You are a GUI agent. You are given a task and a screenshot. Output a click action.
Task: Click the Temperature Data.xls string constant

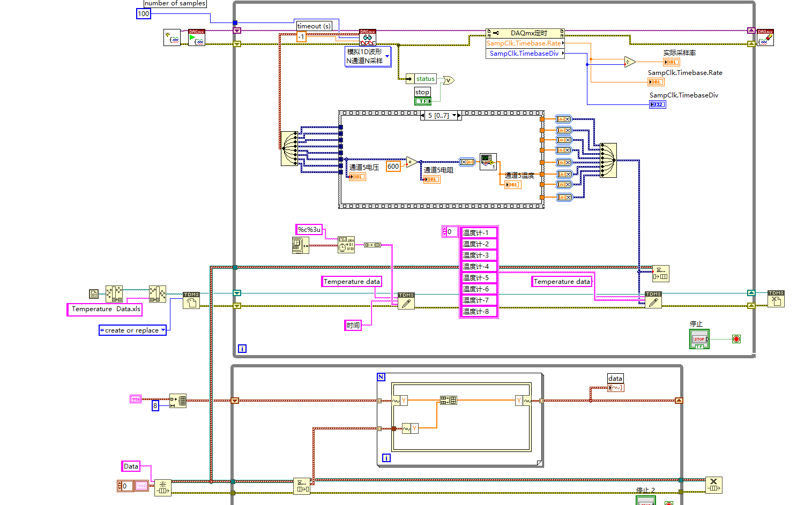click(x=105, y=310)
